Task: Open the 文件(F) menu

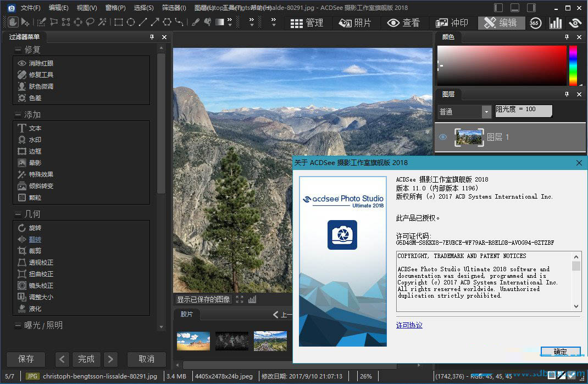Action: pos(30,8)
